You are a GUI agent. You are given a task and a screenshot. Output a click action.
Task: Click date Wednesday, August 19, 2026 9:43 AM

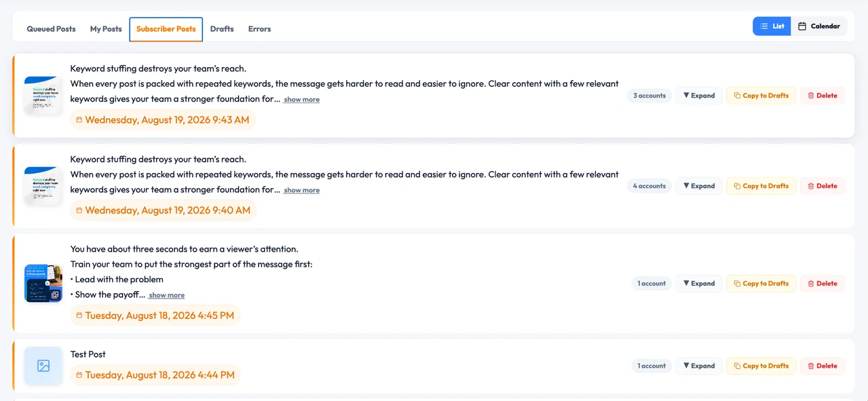163,120
